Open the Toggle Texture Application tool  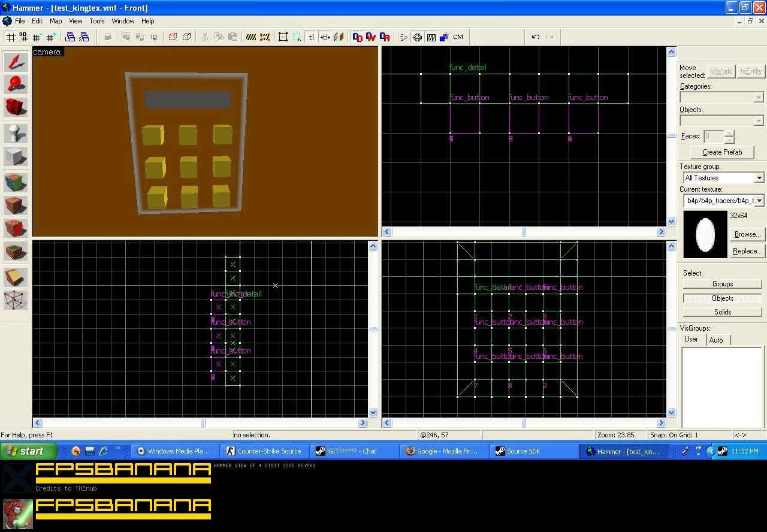click(x=16, y=182)
